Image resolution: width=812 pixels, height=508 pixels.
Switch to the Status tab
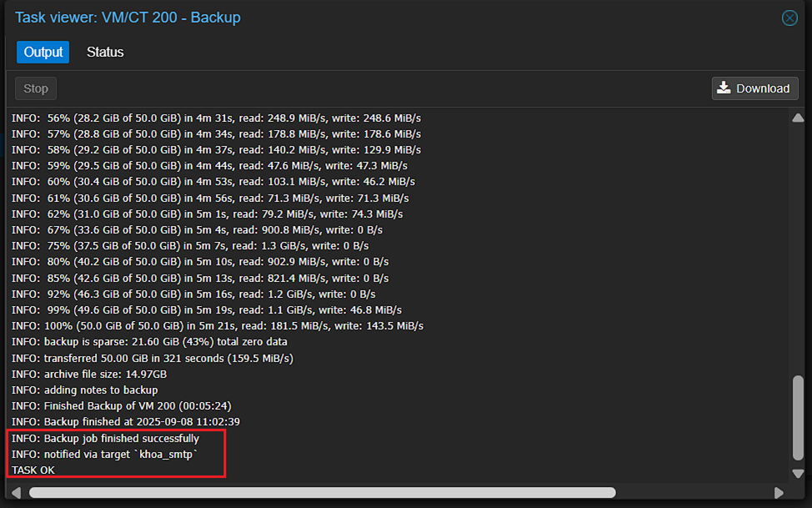(105, 52)
